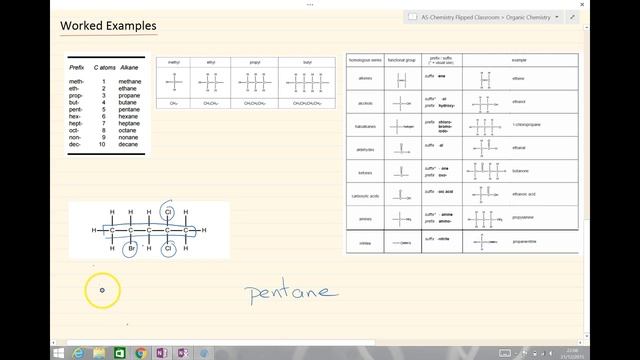Exit full page view with the arrow icon
Screen dimensions: 640x360
pyautogui.click(x=572, y=17)
